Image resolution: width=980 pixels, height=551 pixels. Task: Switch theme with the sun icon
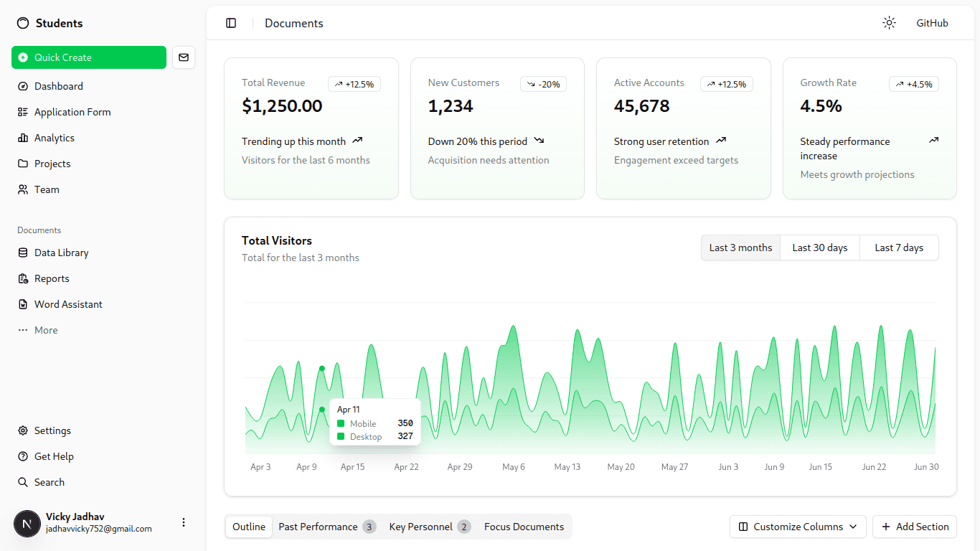pos(889,23)
